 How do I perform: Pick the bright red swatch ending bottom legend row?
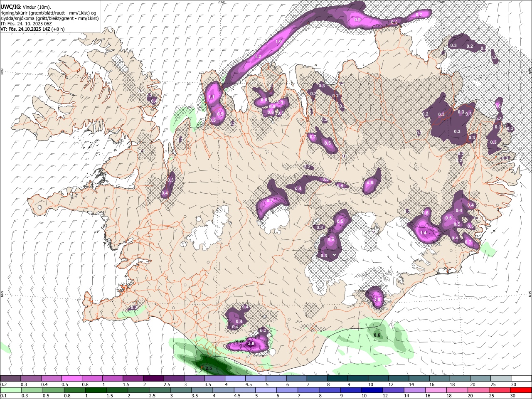[x=521, y=390]
